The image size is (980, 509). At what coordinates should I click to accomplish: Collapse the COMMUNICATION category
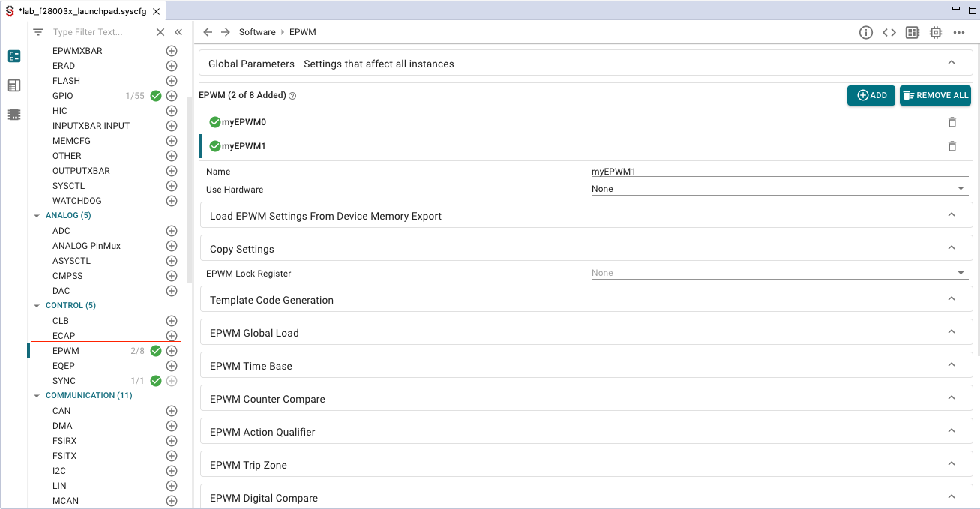click(x=37, y=396)
